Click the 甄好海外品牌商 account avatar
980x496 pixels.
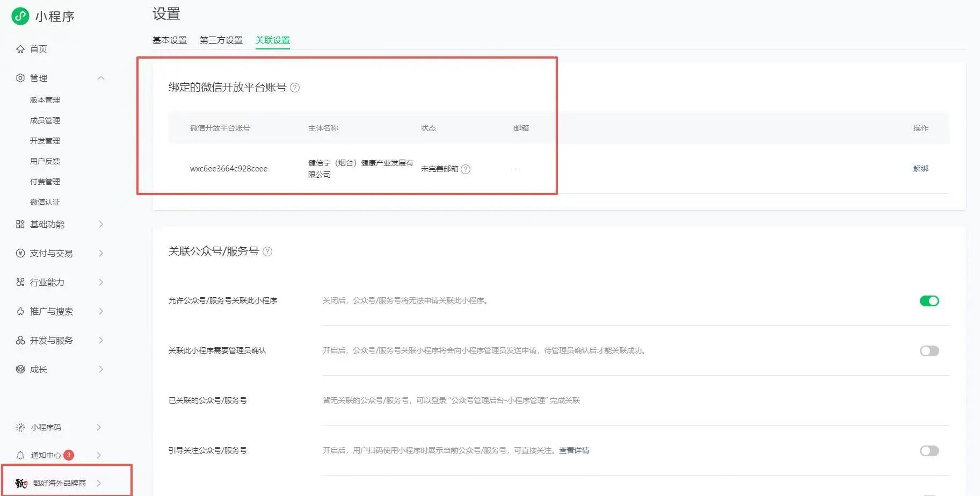click(21, 483)
